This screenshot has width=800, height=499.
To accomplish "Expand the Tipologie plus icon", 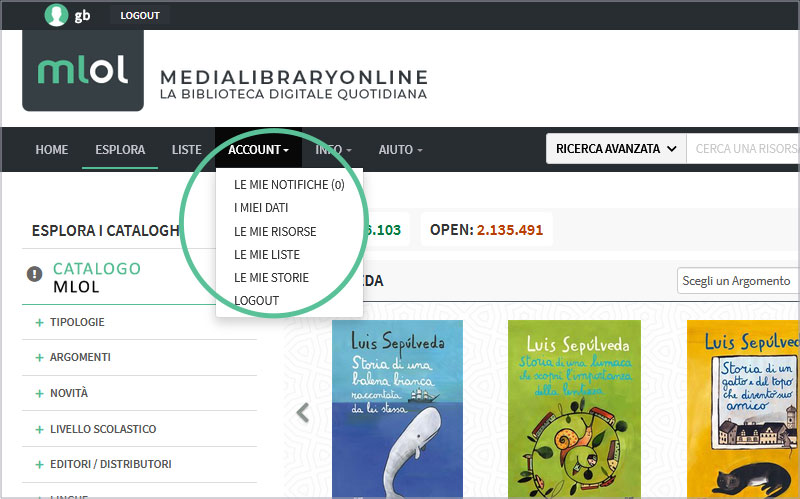I will pos(39,322).
